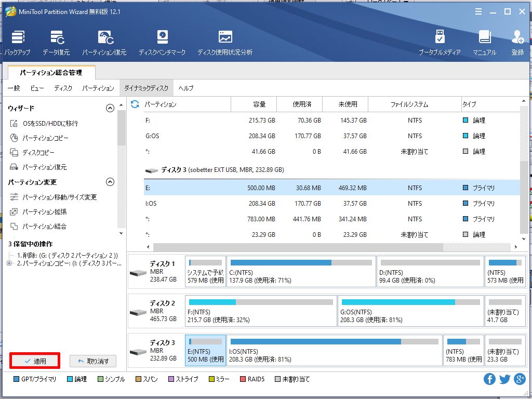
Task: Launch データ復元 data recovery
Action: click(x=56, y=43)
